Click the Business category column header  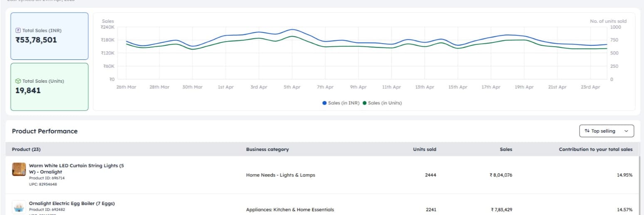(x=267, y=149)
